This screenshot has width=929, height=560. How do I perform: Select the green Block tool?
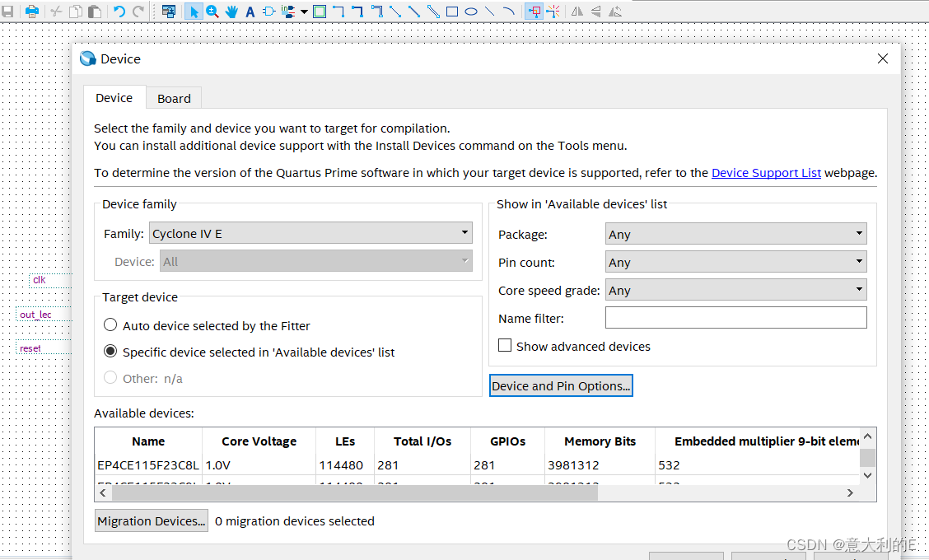[x=320, y=12]
